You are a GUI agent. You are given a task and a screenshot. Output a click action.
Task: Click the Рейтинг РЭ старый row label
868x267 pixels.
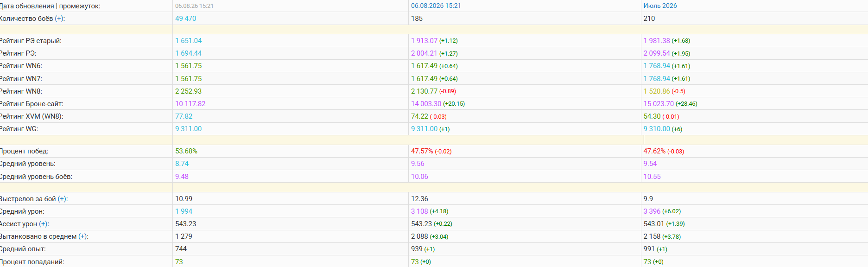31,41
